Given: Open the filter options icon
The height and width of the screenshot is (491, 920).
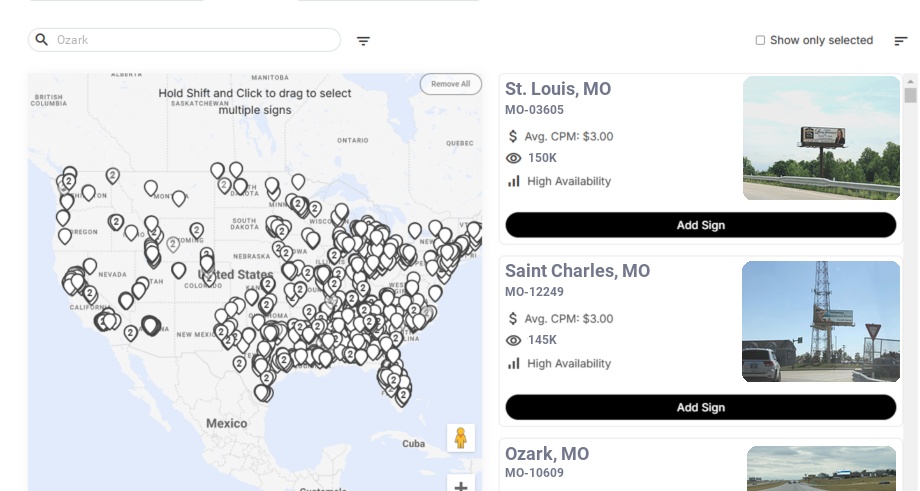Looking at the screenshot, I should (x=363, y=41).
